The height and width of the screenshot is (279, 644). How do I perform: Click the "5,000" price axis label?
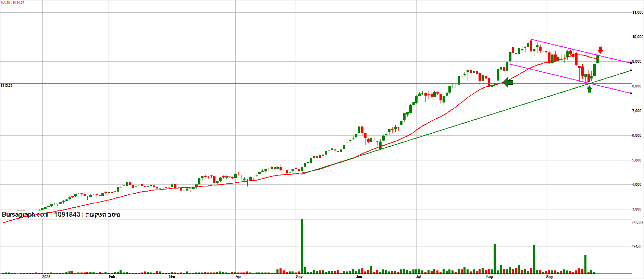[x=637, y=160]
